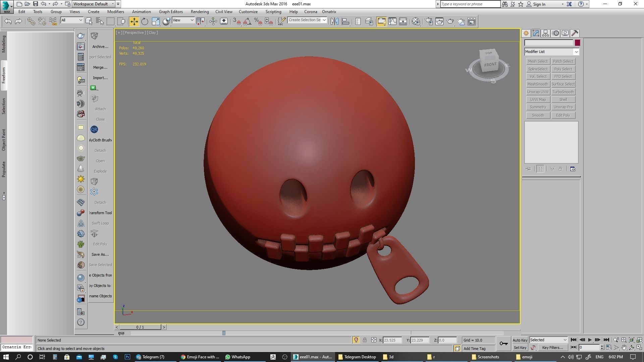Screen dimensions: 644x362
Task: Click the Unlink Selection tool
Action: click(42, 21)
